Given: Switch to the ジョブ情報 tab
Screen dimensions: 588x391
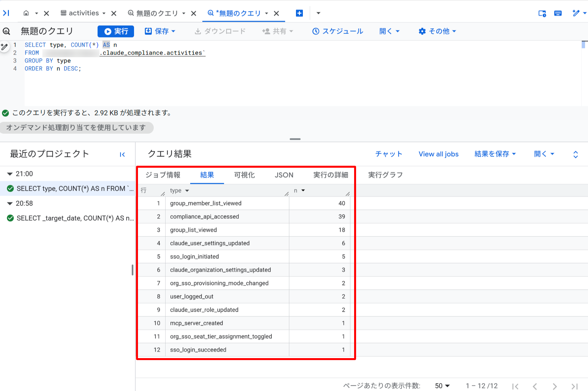Looking at the screenshot, I should click(163, 175).
